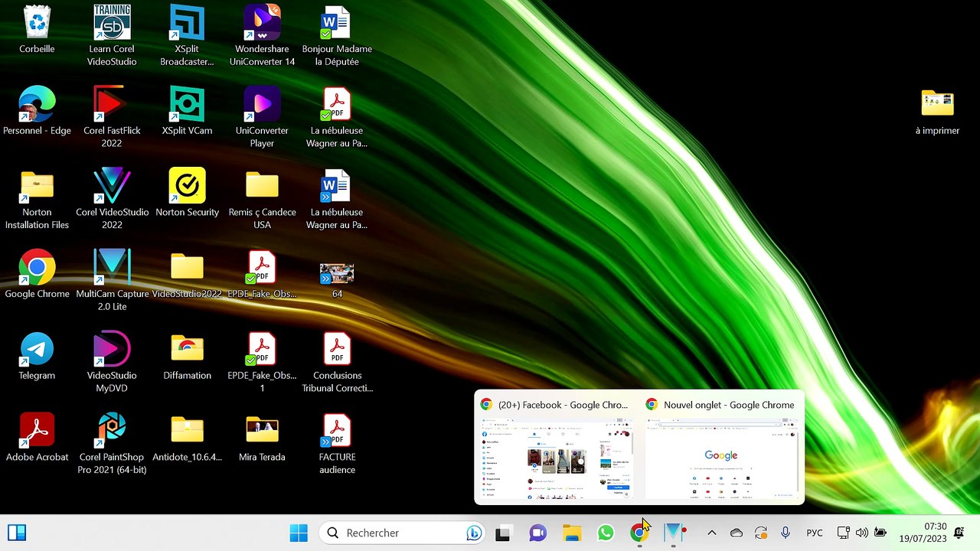
Task: Select the XSplit VCam shortcut
Action: pyautogui.click(x=187, y=112)
